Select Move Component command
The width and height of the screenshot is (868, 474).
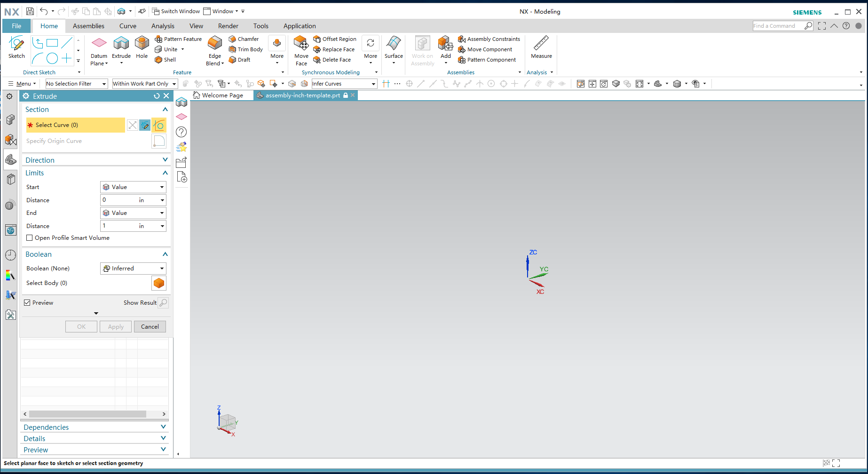point(485,49)
